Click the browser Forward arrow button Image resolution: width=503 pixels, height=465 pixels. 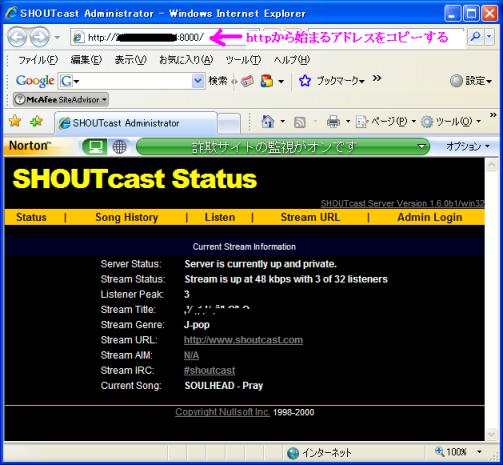coord(39,37)
